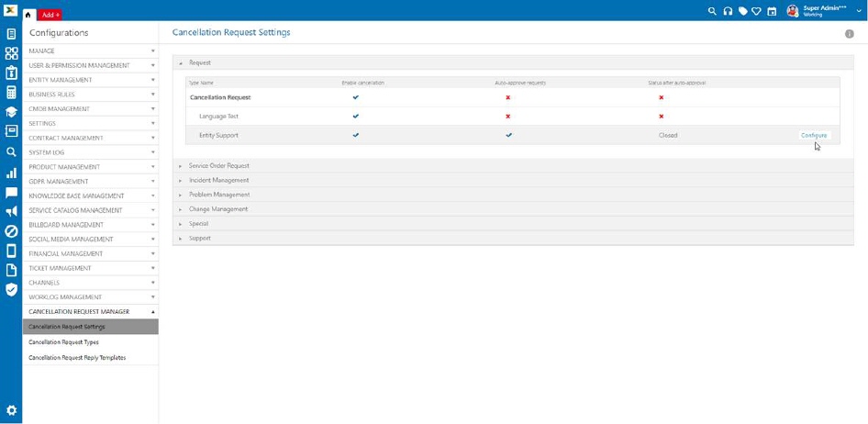This screenshot has width=868, height=424.
Task: Select Cancellation Request Types menu item
Action: (63, 342)
